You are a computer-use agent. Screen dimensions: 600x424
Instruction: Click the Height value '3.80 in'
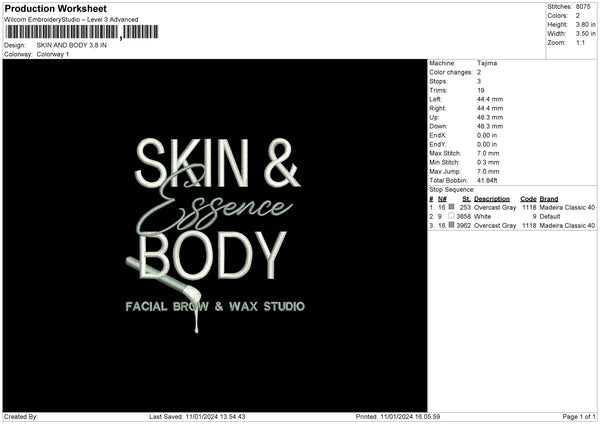[585, 24]
